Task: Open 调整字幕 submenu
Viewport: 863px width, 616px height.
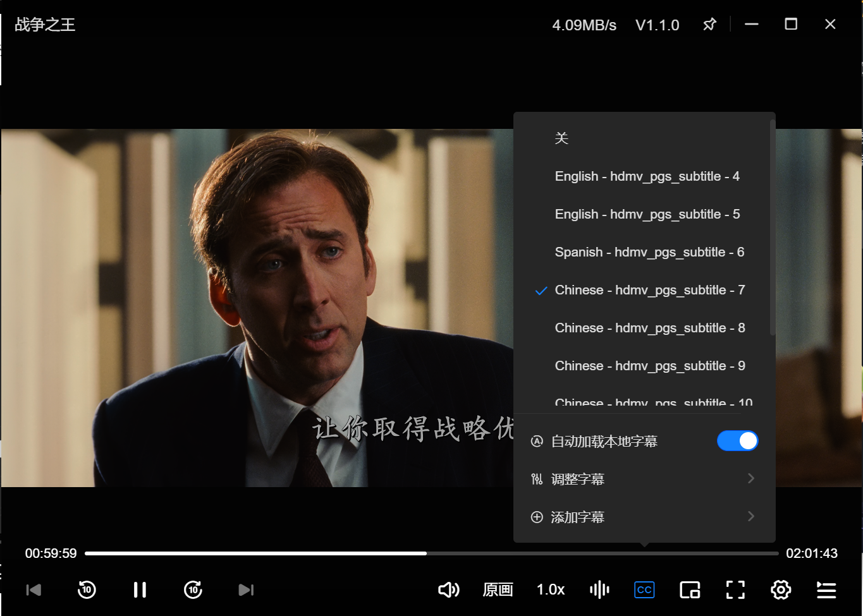Action: pos(644,479)
